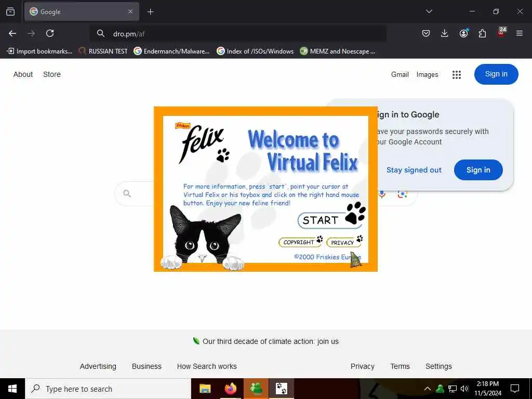The height and width of the screenshot is (399, 532).
Task: Open the uBlock extension icon with badge 24
Action: [501, 32]
